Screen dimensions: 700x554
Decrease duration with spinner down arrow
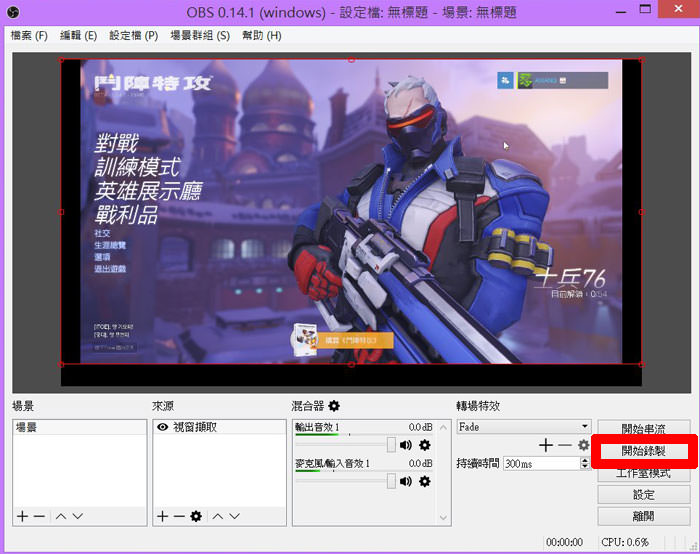tap(585, 467)
